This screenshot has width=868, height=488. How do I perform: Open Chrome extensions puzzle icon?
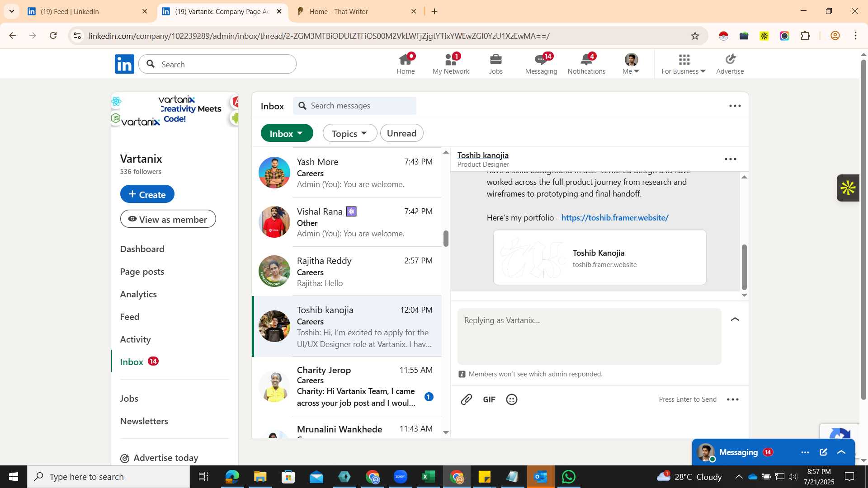point(805,36)
